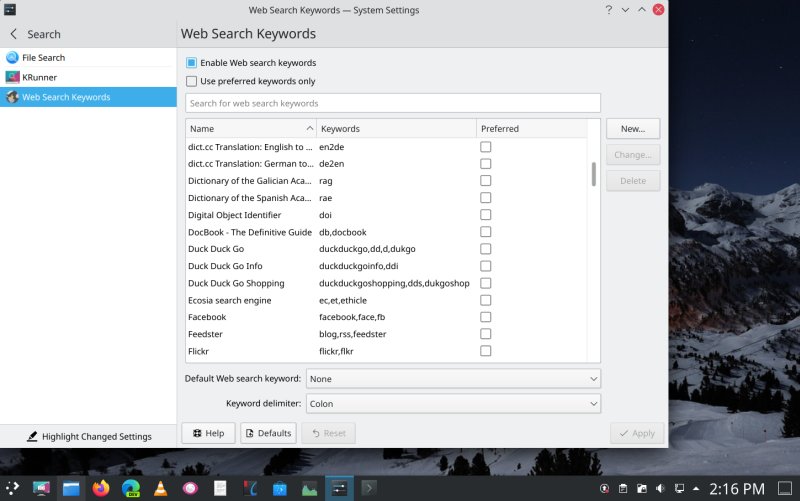800x501 pixels.
Task: Open the system monitor graph icon
Action: tap(309, 488)
